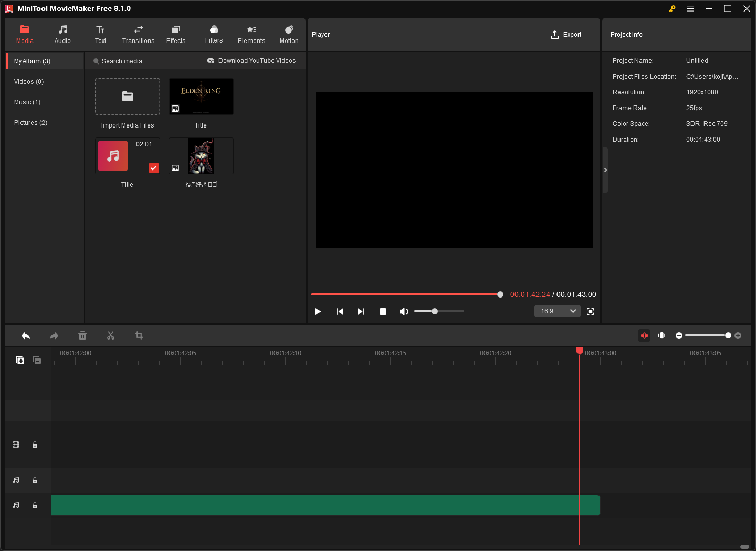Click the timeline ruler at 00:01:42:10
756x551 pixels.
(286, 353)
